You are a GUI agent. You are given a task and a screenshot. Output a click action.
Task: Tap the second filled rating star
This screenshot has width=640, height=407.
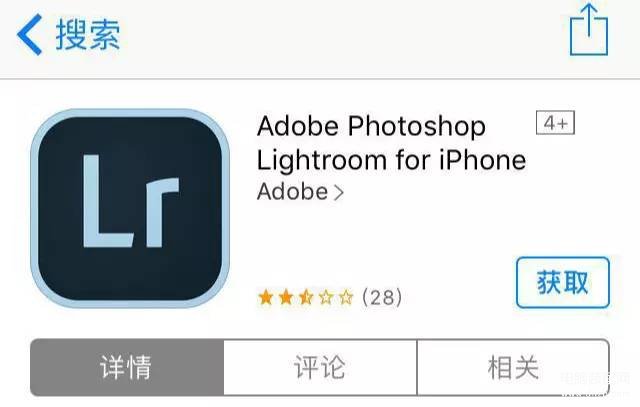pyautogui.click(x=286, y=297)
